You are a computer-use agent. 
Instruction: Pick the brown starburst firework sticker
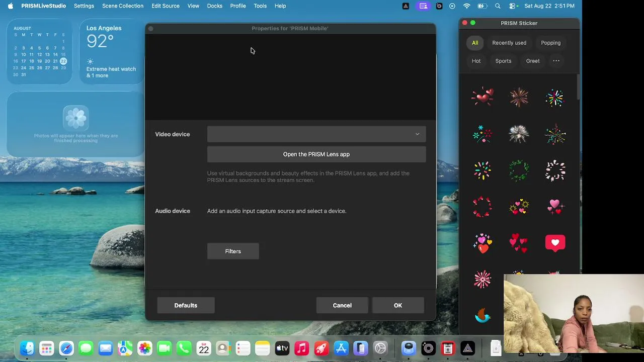point(519,97)
